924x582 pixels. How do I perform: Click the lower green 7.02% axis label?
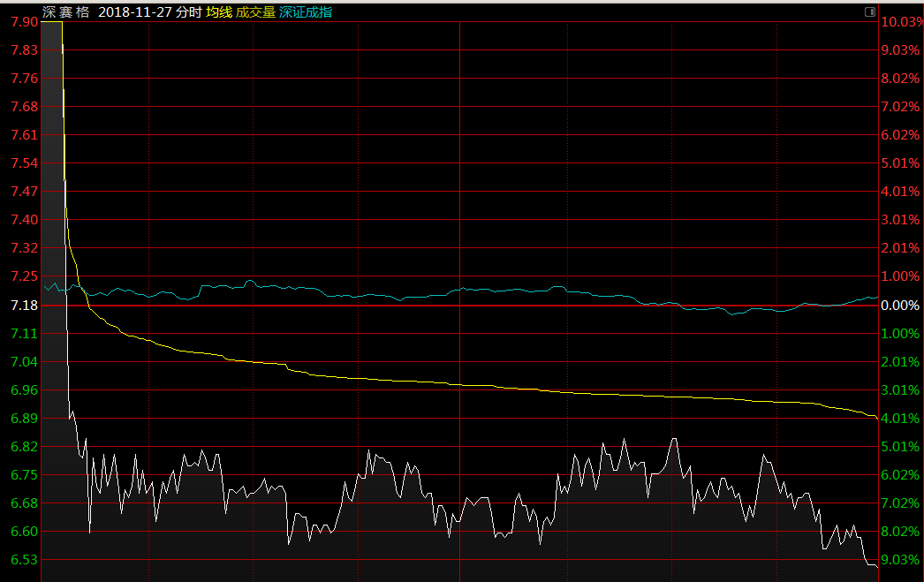point(902,503)
